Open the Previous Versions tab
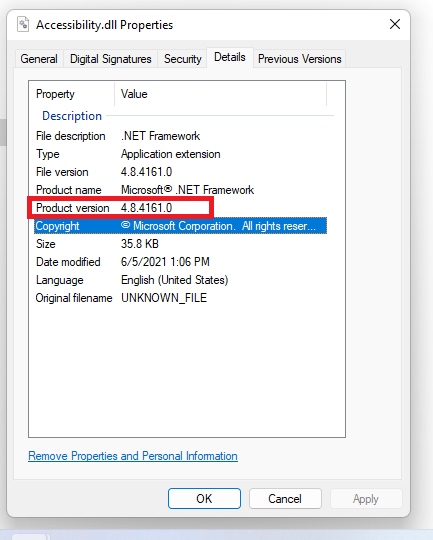The width and height of the screenshot is (433, 540). pos(300,59)
